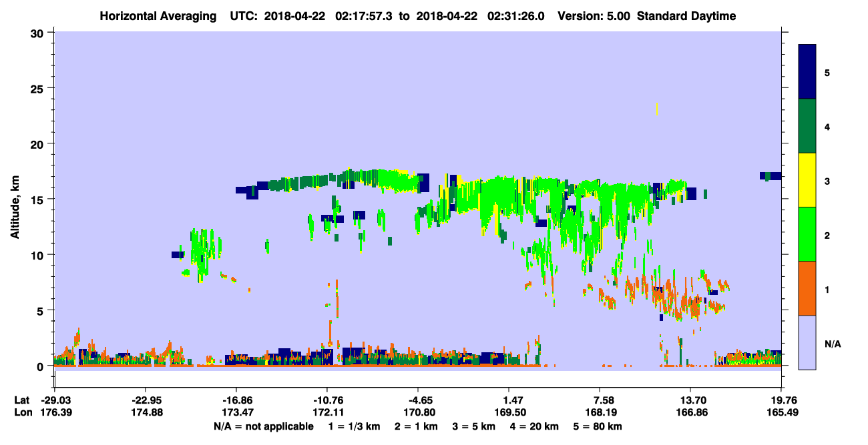Click the bright green colorbar segment labeled 2
This screenshot has width=868, height=445.
pos(807,234)
